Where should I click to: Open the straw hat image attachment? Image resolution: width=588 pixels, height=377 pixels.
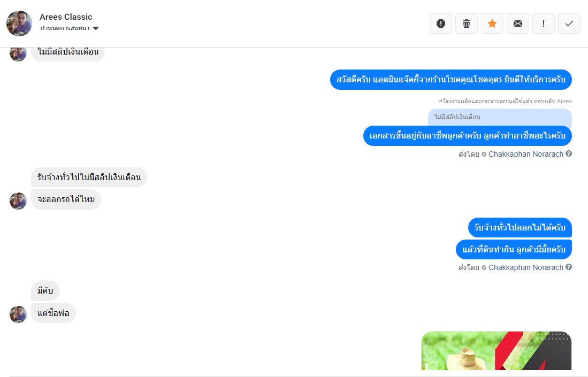click(497, 351)
